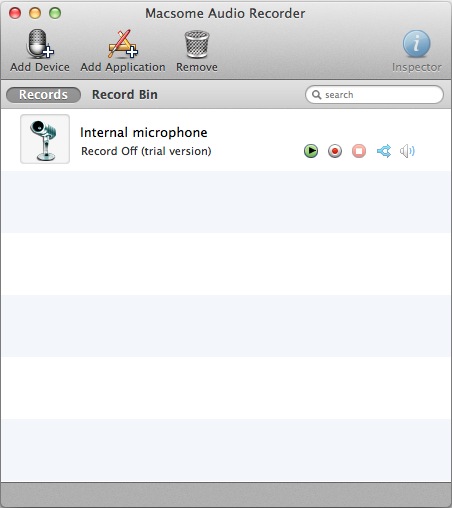The height and width of the screenshot is (508, 452).
Task: Select the Internal microphone thumbnail image
Action: click(45, 139)
